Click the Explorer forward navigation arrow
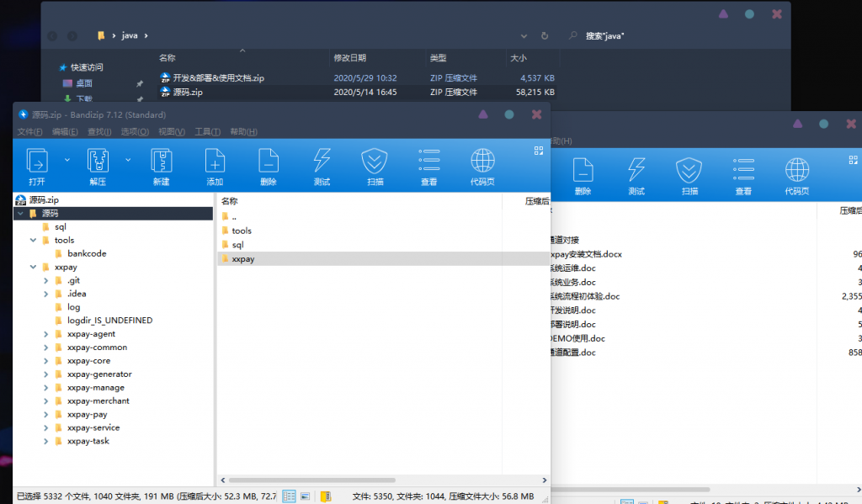Screen dimensions: 862x504 point(72,36)
